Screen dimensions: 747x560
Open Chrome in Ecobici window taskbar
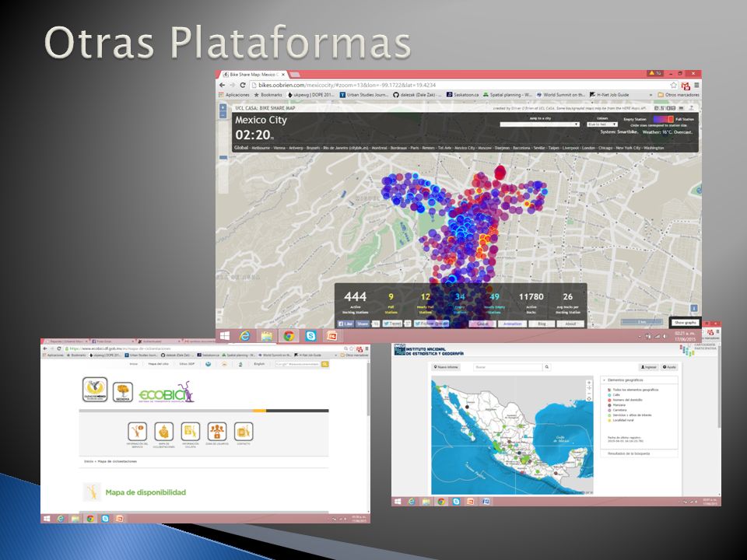tap(89, 519)
